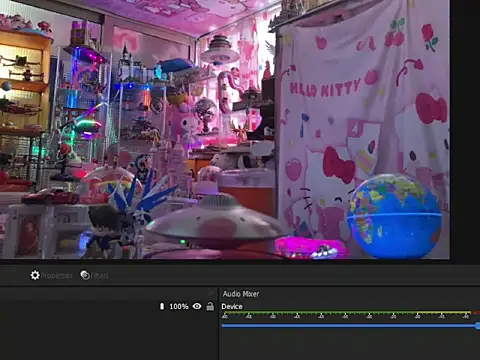Open source Filters via its text label

(x=100, y=276)
